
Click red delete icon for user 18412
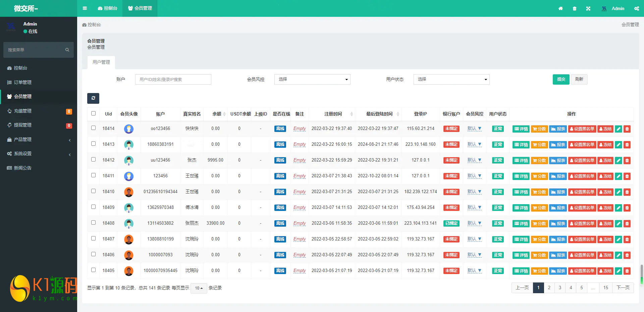pos(627,161)
